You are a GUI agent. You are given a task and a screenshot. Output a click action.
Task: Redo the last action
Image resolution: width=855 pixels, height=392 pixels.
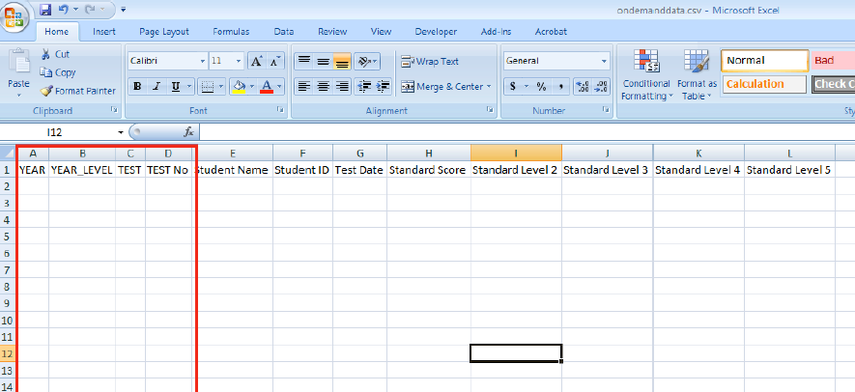pos(90,9)
